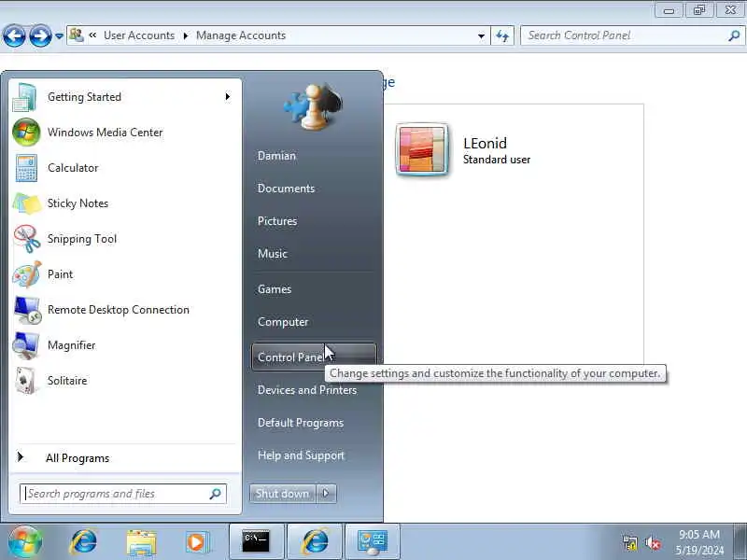Click the Forward navigation arrow
This screenshot has height=560, width=747.
click(40, 35)
